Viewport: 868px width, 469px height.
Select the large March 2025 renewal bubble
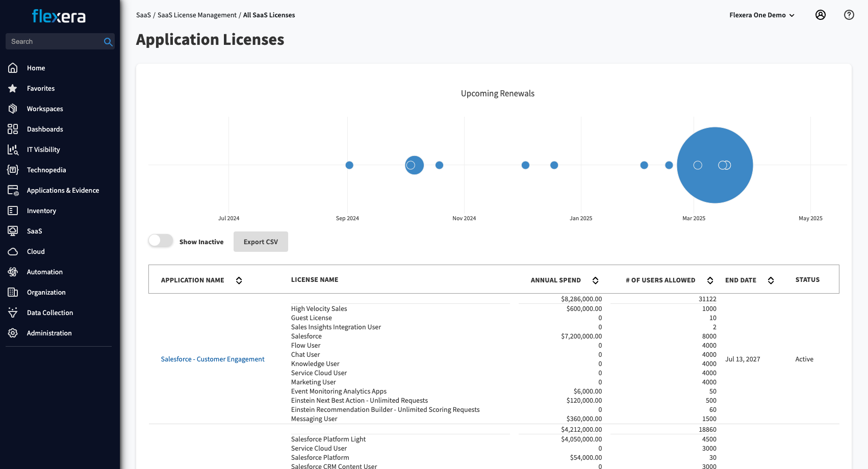pos(714,165)
